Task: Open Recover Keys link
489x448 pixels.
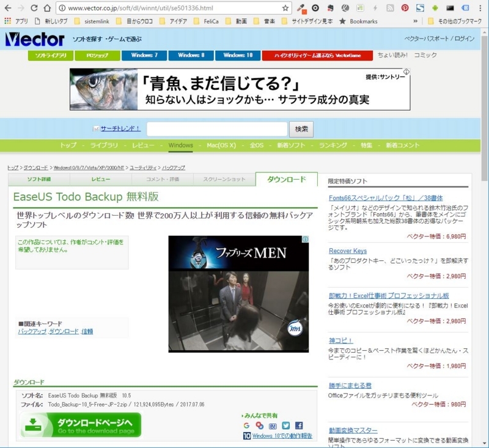Action: coord(348,251)
